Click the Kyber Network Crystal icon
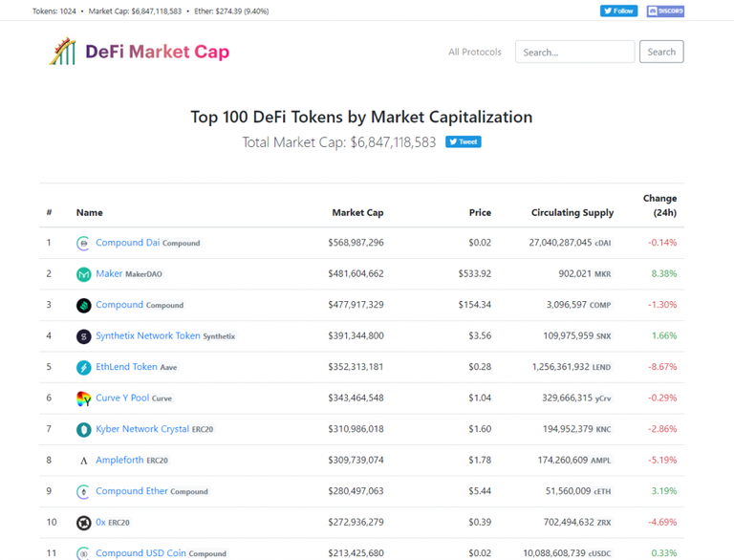 (x=83, y=429)
